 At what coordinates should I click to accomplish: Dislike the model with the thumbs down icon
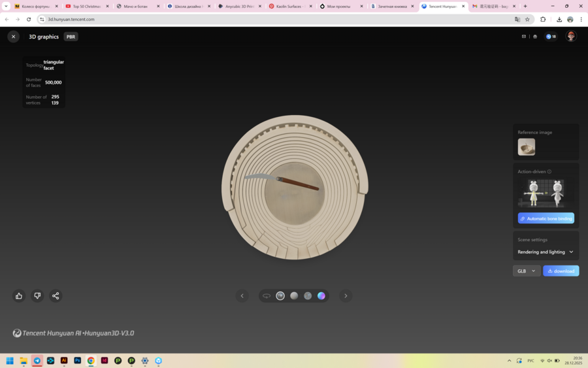[x=37, y=296]
